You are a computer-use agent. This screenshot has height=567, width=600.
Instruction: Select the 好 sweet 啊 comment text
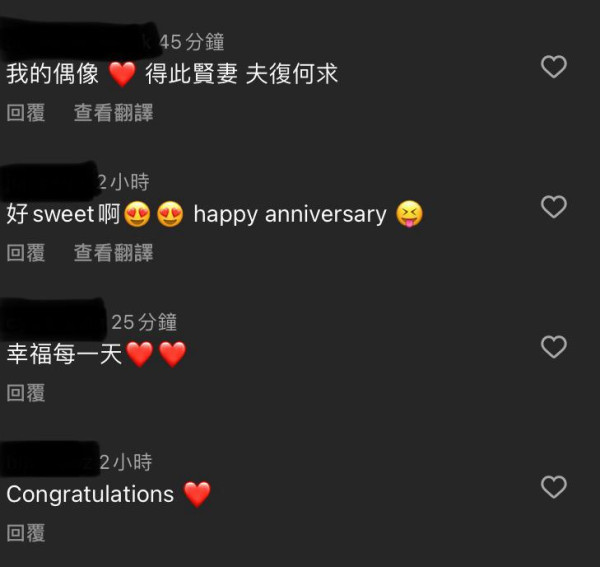(x=215, y=214)
